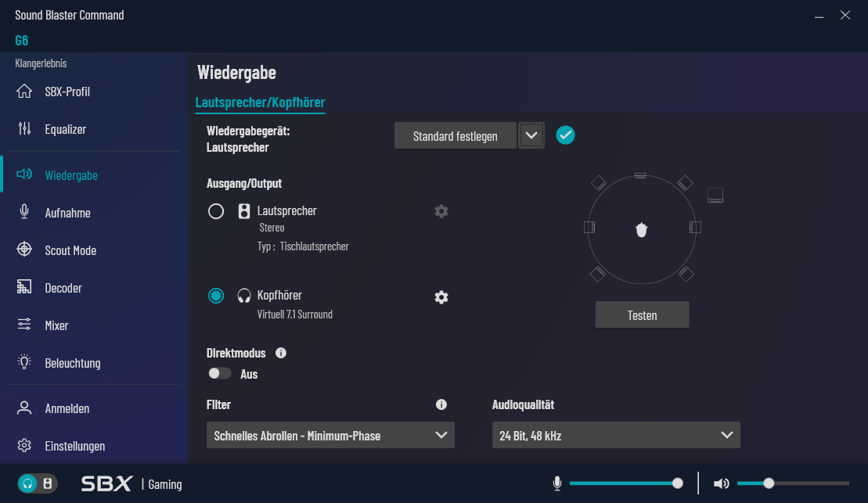Open the Beleuchtung light bulb icon

(x=24, y=362)
